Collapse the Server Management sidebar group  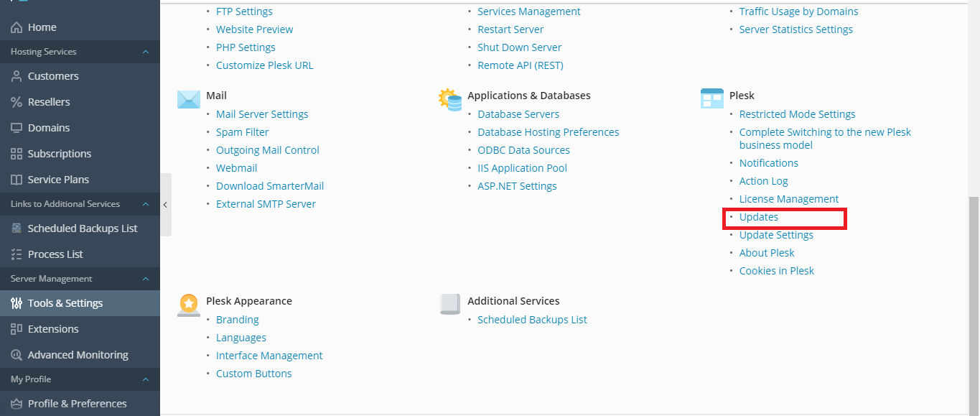coord(146,279)
